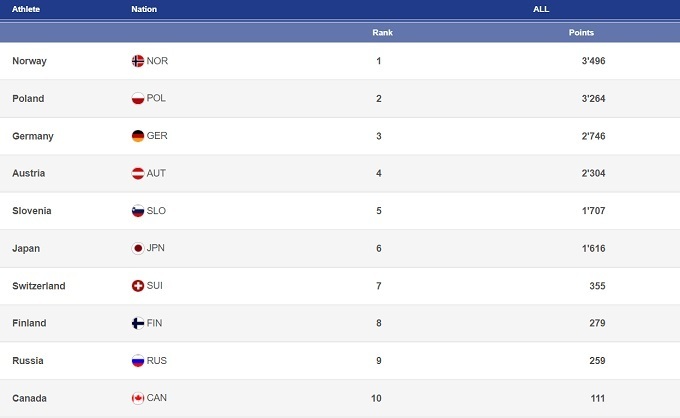Viewport: 680px width, 418px height.
Task: Click Germany's 2'746 points value
Action: [x=593, y=136]
